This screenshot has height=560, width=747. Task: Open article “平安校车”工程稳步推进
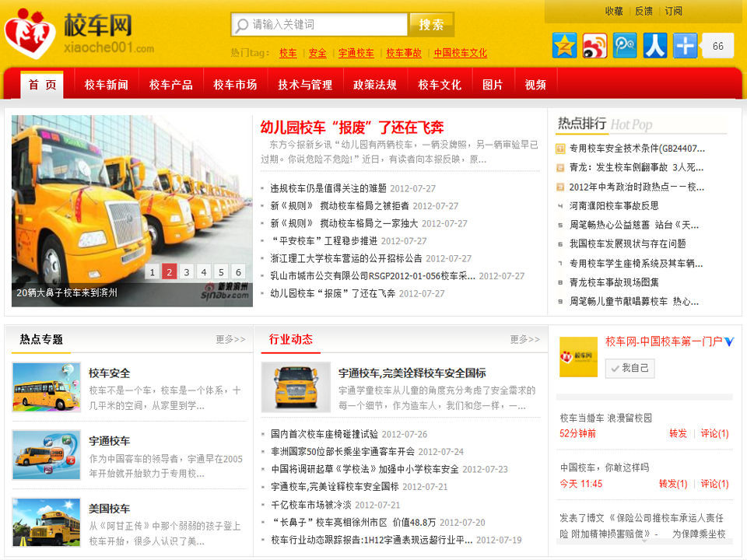click(x=324, y=241)
